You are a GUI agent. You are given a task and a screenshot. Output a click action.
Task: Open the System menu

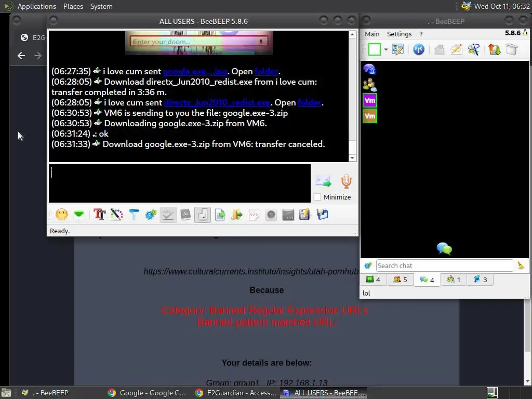[x=101, y=6]
